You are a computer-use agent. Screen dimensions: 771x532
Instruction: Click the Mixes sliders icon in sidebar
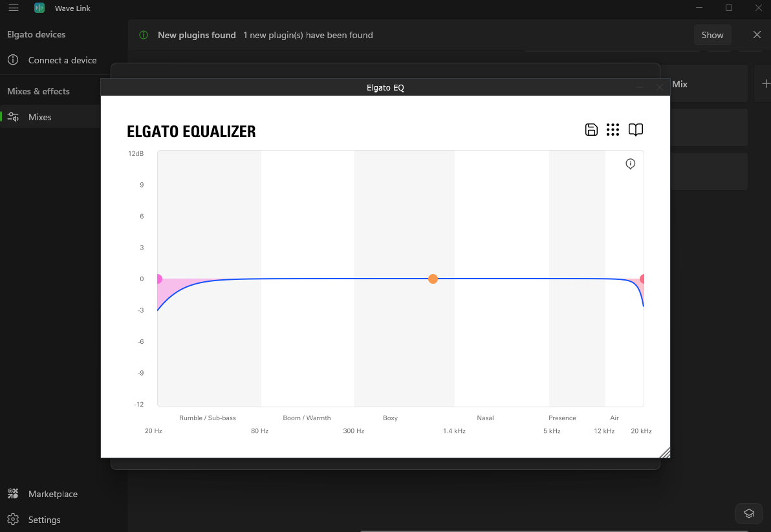tap(14, 117)
